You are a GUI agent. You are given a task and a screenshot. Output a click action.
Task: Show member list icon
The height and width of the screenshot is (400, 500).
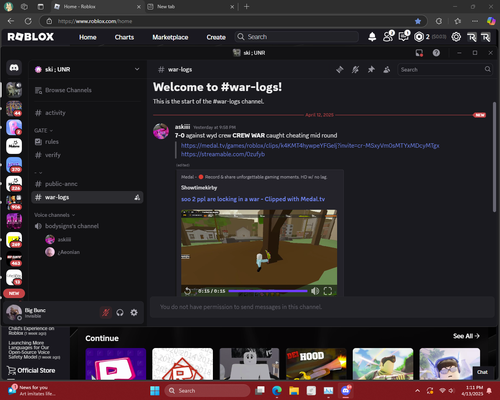click(x=387, y=69)
